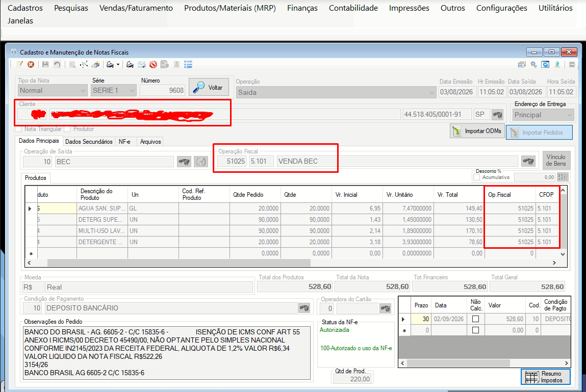Click the red cancel X toolbar icon
586x392 pixels.
pyautogui.click(x=31, y=65)
